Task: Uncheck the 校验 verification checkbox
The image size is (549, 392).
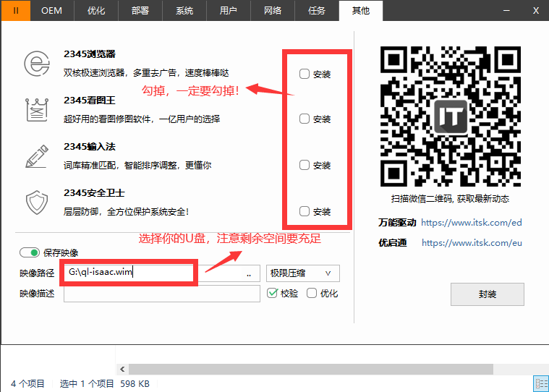Action: pyautogui.click(x=273, y=293)
